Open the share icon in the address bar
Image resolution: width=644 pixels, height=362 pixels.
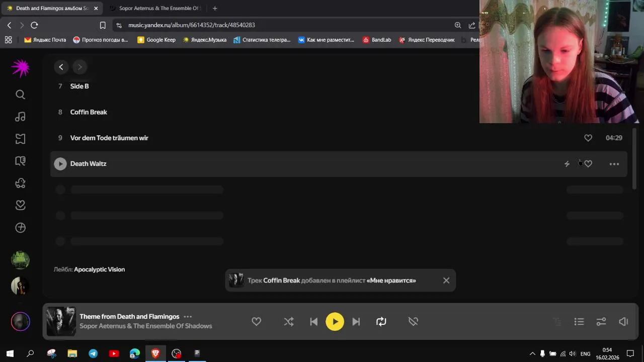tap(472, 25)
